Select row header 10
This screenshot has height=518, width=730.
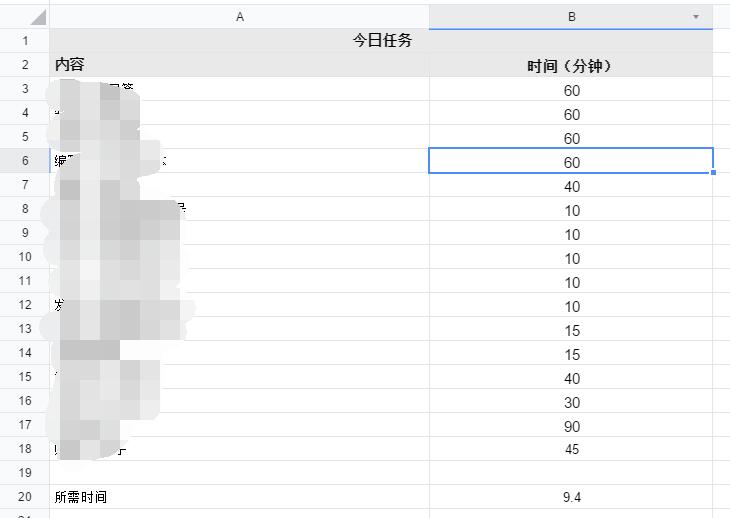coord(25,257)
